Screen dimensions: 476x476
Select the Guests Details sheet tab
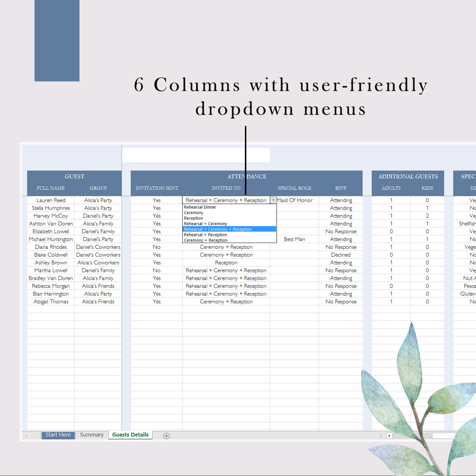click(130, 435)
